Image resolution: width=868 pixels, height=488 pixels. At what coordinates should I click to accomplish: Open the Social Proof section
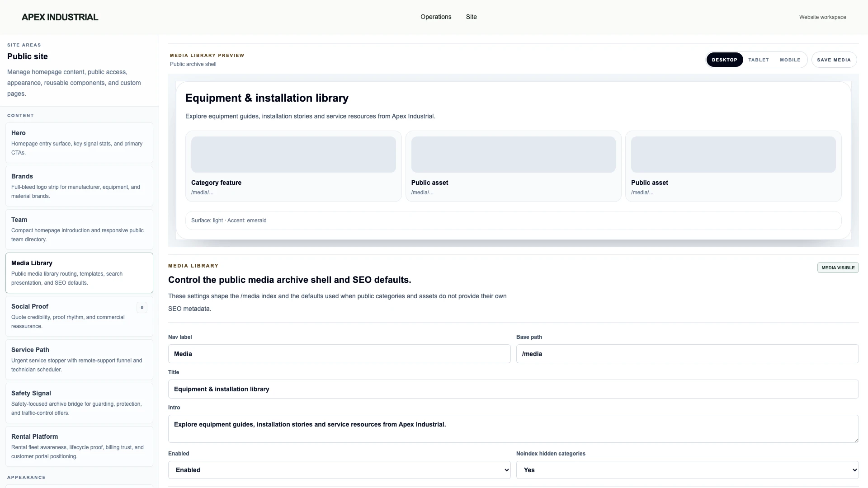[79, 316]
